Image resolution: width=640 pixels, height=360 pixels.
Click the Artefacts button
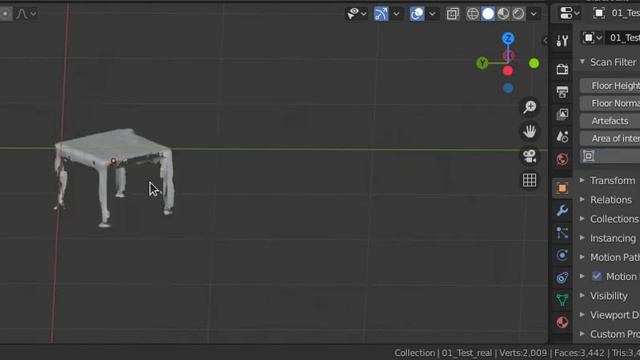[610, 121]
